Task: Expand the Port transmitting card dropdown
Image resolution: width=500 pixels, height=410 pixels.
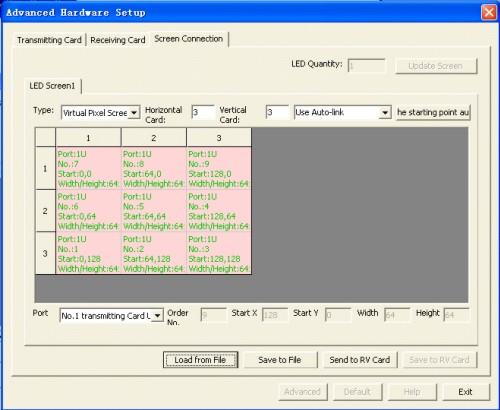Action: [111, 315]
